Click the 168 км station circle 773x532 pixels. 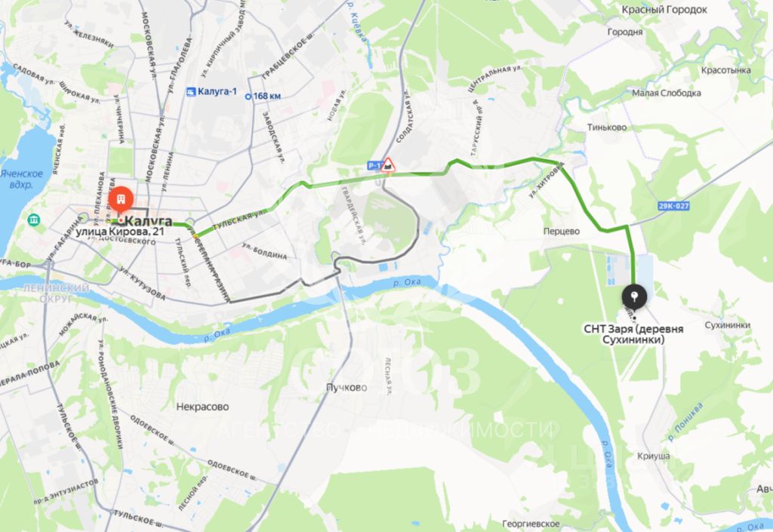tap(248, 97)
